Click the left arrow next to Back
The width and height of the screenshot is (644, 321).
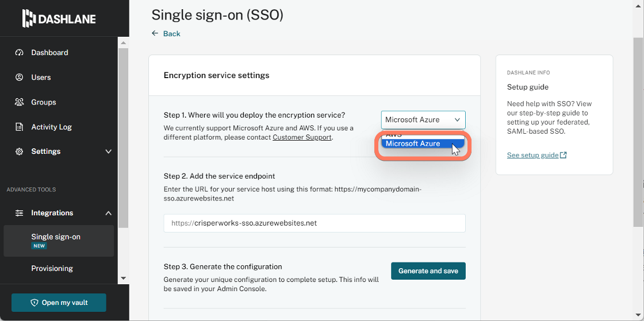point(155,33)
